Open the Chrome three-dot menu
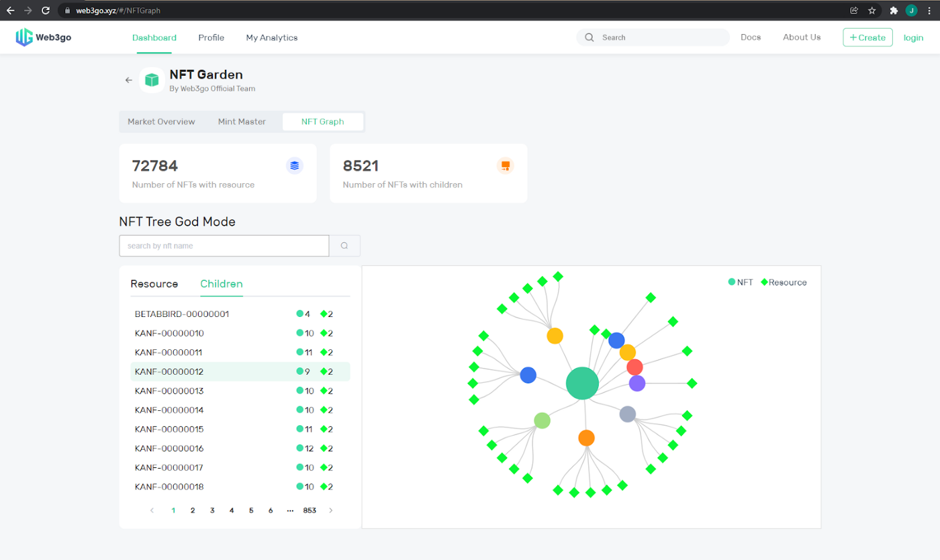The height and width of the screenshot is (560, 940). [929, 11]
